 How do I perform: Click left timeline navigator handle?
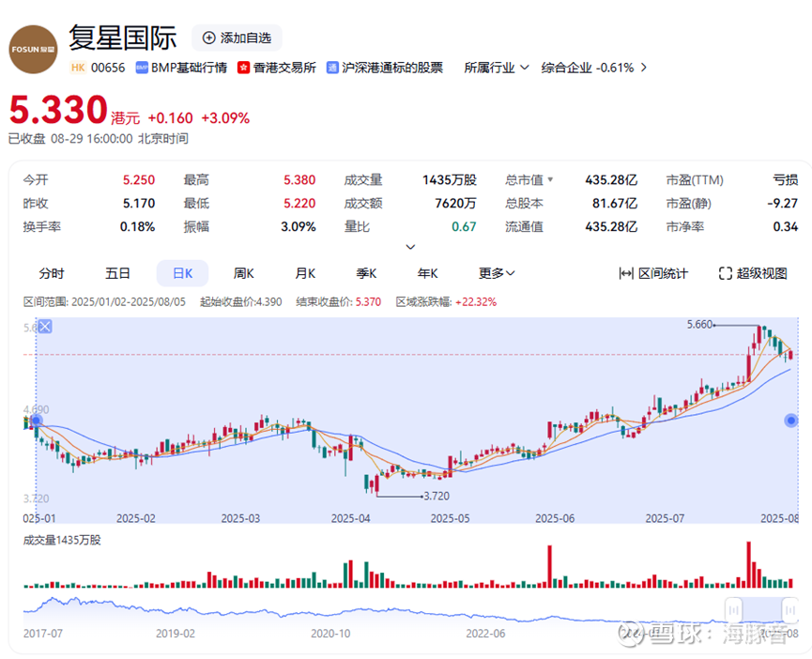click(733, 609)
